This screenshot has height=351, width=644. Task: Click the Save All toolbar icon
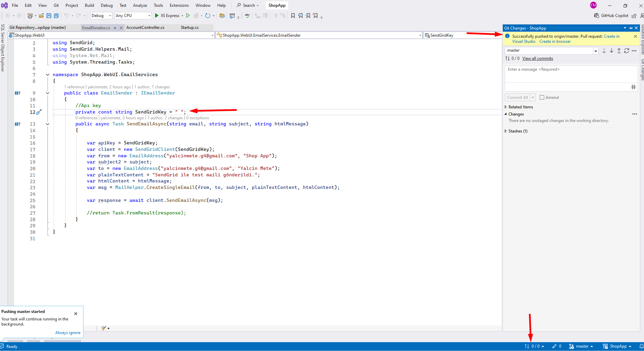click(56, 16)
